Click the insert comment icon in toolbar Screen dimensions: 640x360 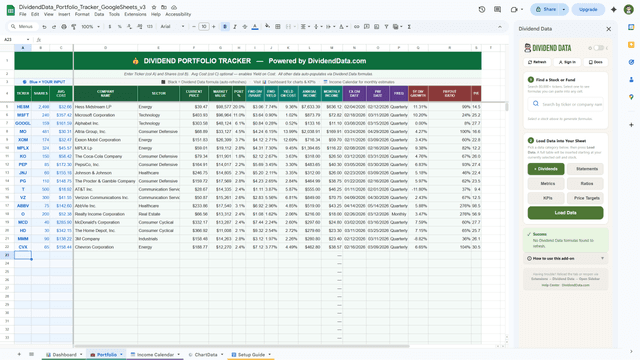[x=367, y=27]
